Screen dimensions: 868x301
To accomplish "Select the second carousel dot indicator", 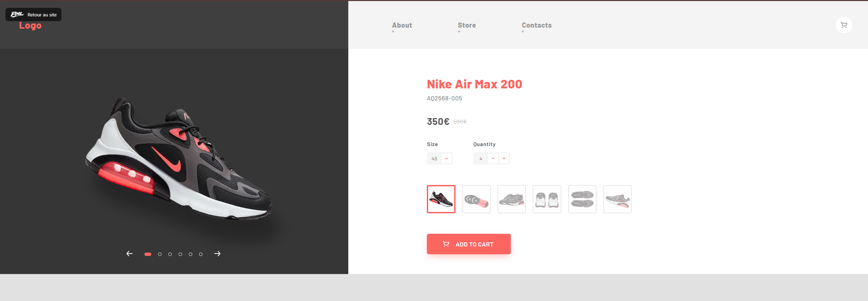I will pos(160,254).
